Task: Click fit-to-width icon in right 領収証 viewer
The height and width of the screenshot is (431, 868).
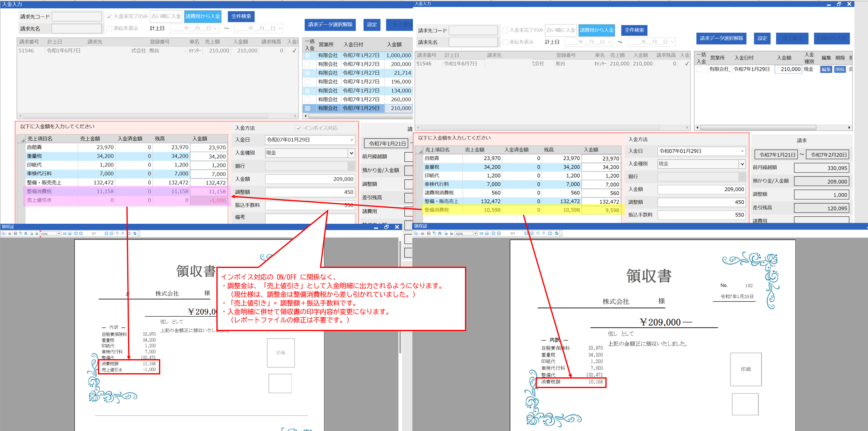Action: pos(481,234)
